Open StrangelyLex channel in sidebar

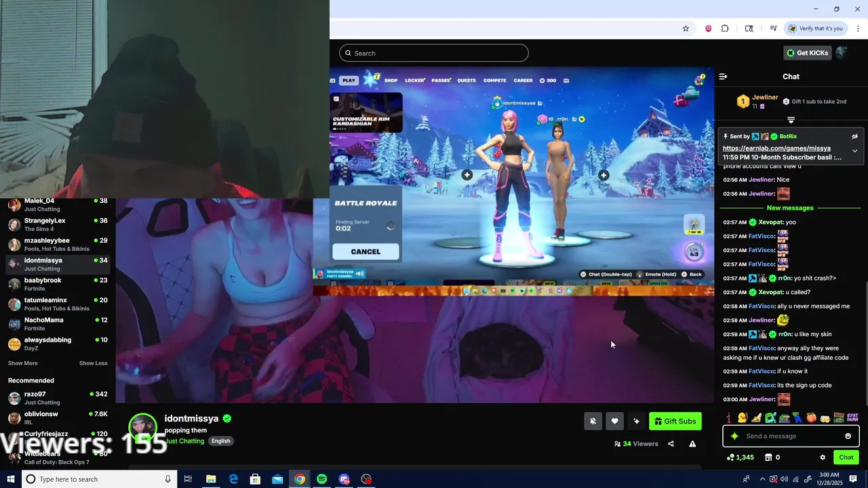[58, 224]
